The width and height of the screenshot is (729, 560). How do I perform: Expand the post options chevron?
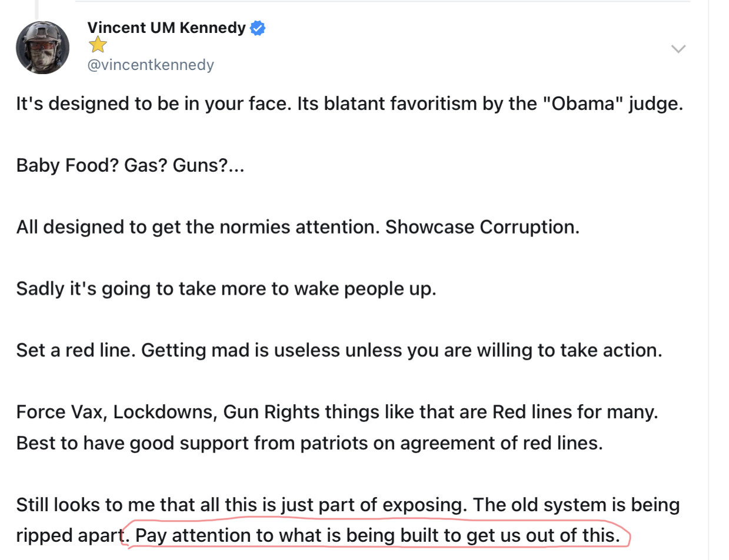(x=678, y=49)
